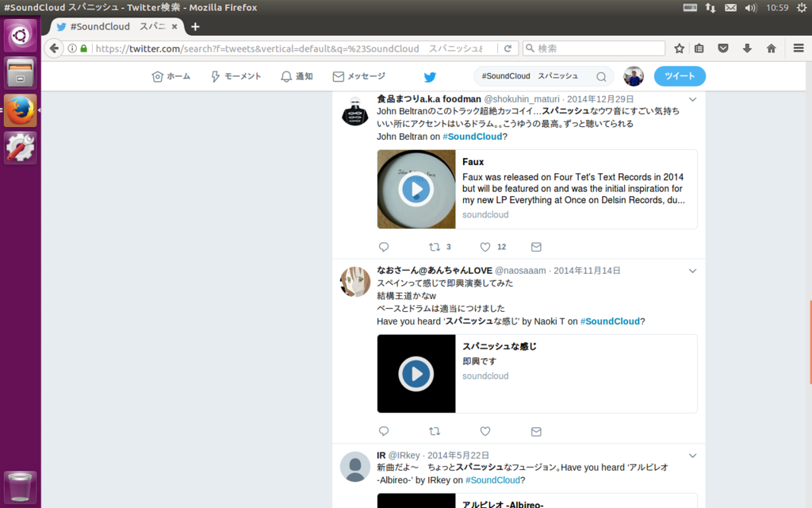Open profile avatar menu

(x=634, y=76)
